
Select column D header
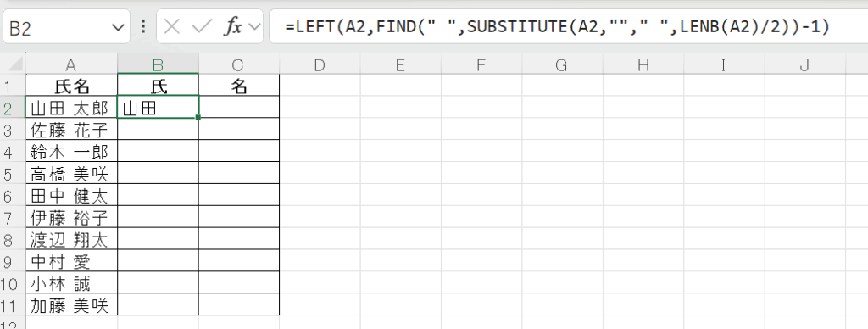coord(320,64)
